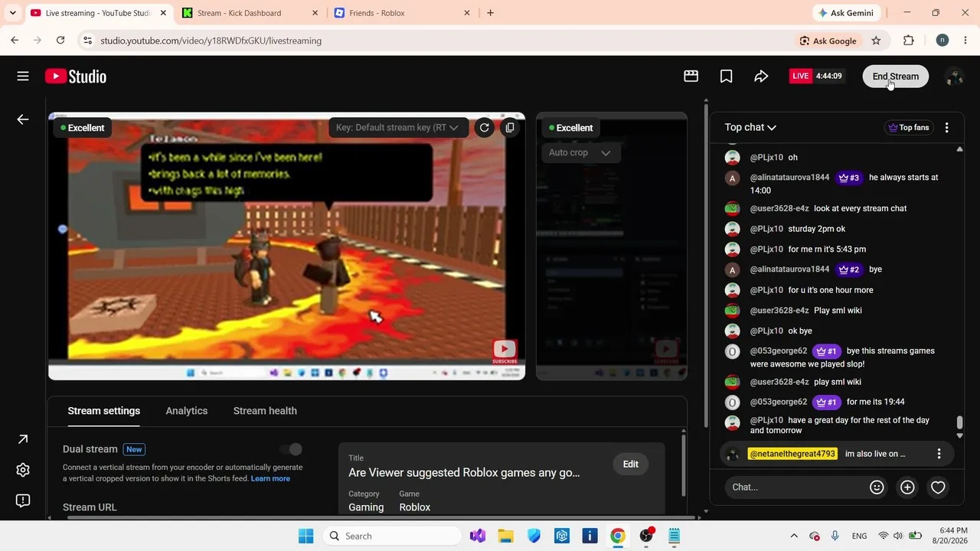This screenshot has height=551, width=980.
Task: Open the YouTube Studio hamburger menu
Action: pyautogui.click(x=23, y=76)
